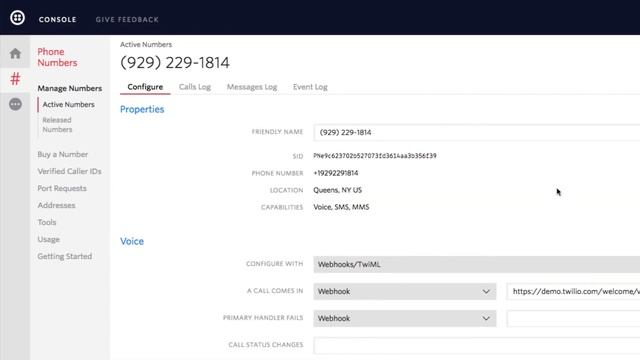Open Usage in sidebar
The width and height of the screenshot is (640, 360).
49,239
